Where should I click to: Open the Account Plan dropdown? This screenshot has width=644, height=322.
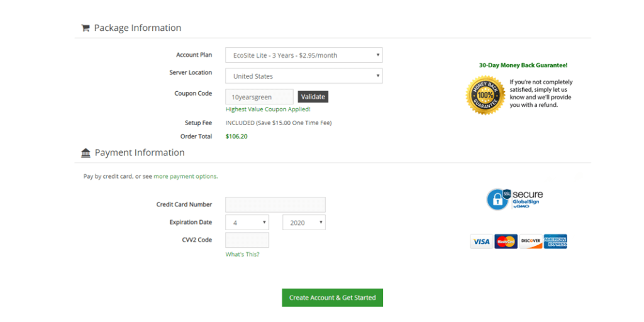tap(304, 55)
